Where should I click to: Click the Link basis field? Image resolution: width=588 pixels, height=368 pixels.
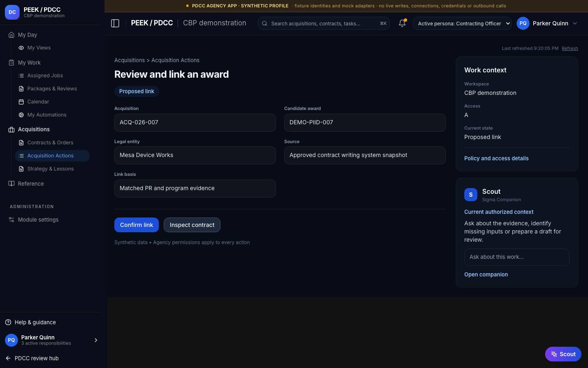(x=195, y=188)
